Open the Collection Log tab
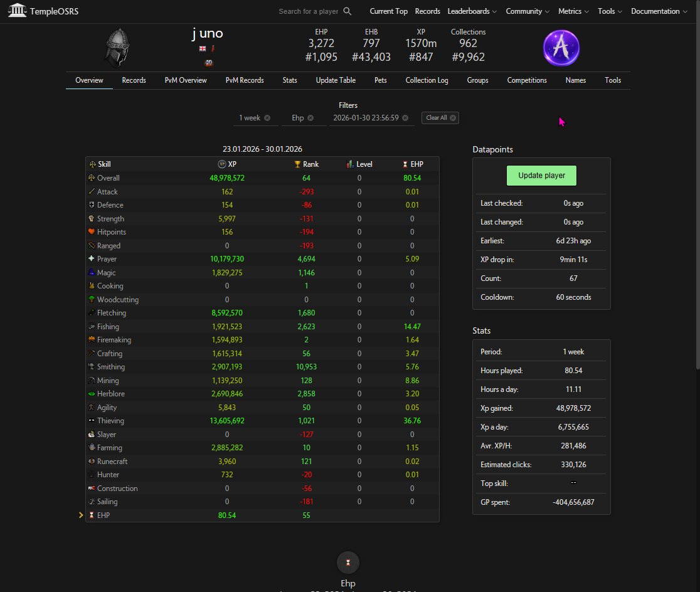Screen dimensions: 700x592 pyautogui.click(x=427, y=80)
